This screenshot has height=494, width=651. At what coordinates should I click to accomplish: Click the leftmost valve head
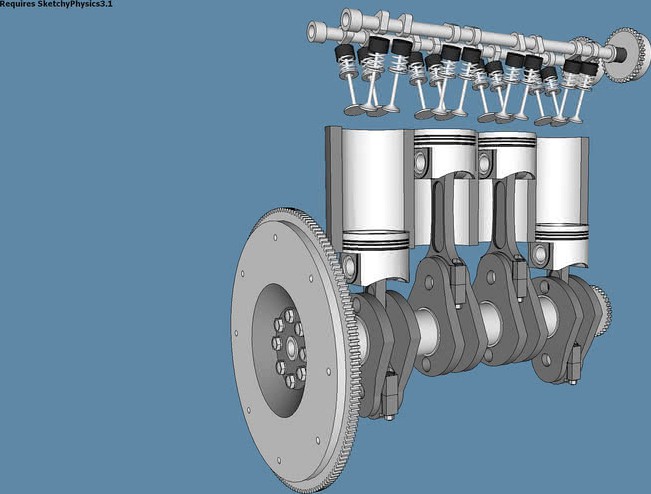click(x=353, y=109)
